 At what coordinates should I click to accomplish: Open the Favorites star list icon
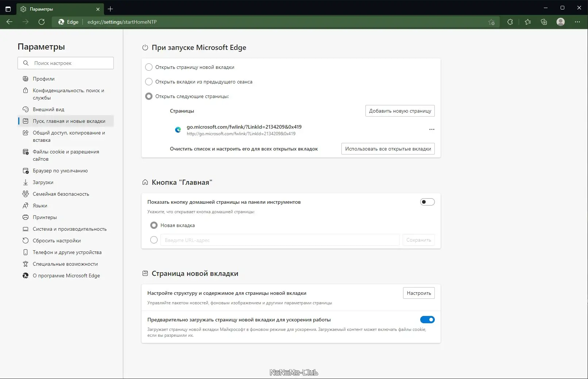[x=527, y=22]
